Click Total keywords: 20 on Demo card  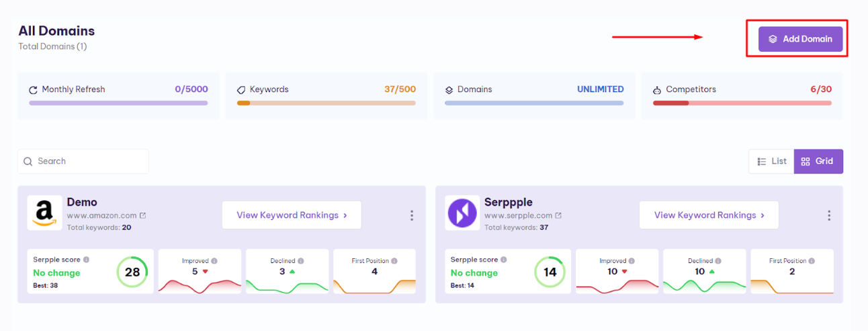99,227
